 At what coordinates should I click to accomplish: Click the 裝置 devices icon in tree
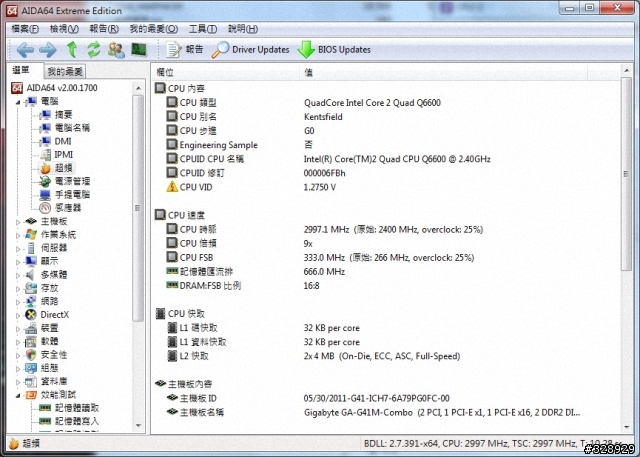click(x=31, y=328)
